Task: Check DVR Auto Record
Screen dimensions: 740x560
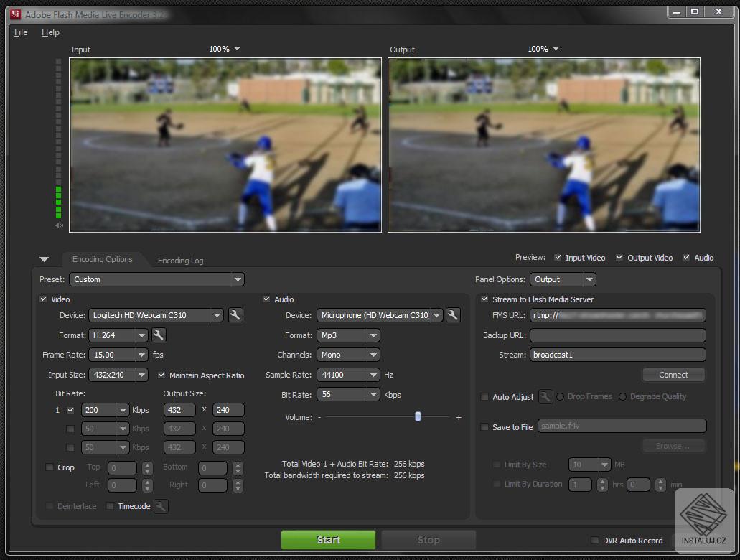Action: tap(594, 541)
